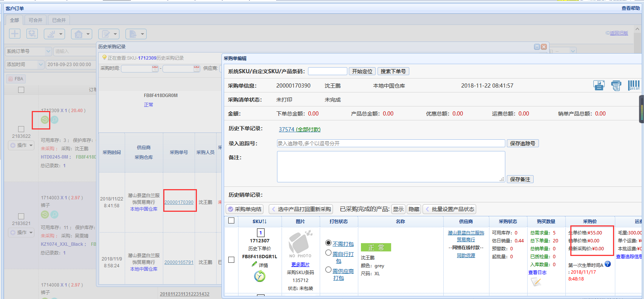644x299 pixels.
Task: Select the 不需打包 radio option
Action: pos(328,243)
